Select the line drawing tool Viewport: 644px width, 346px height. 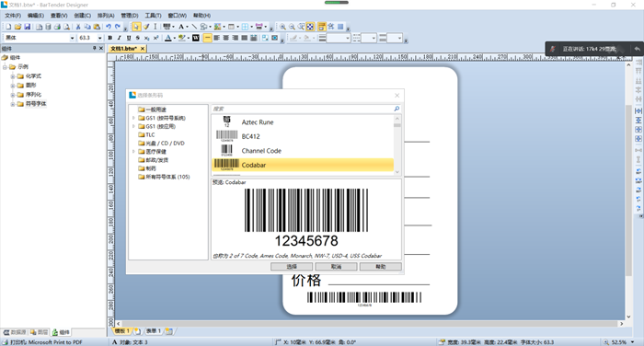coord(194,27)
